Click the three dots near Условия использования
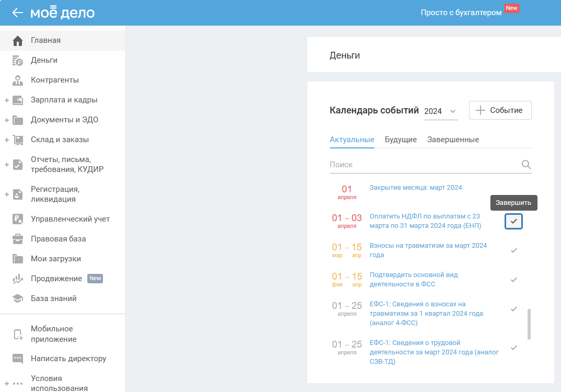This screenshot has width=561, height=392. click(18, 384)
